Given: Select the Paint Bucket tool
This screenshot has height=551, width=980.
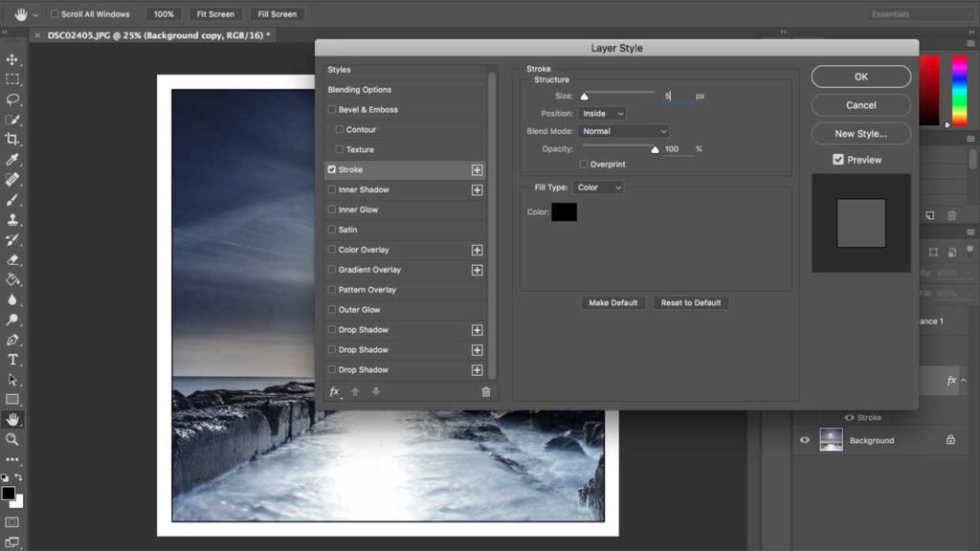Looking at the screenshot, I should click(x=11, y=279).
